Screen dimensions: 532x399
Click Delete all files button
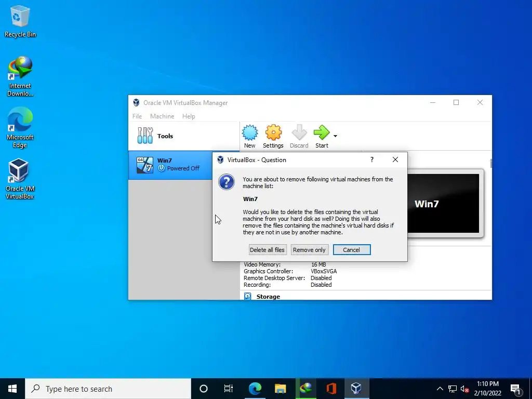click(x=268, y=250)
